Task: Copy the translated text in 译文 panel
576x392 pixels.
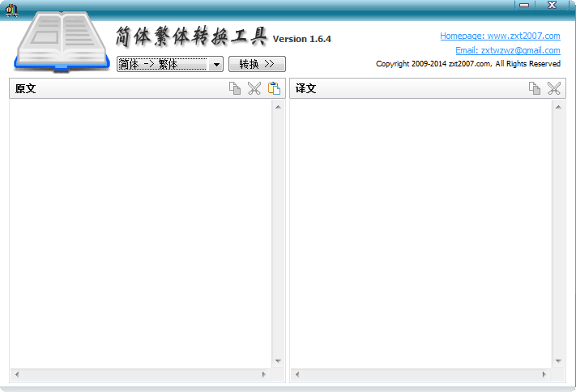Action: coord(535,88)
